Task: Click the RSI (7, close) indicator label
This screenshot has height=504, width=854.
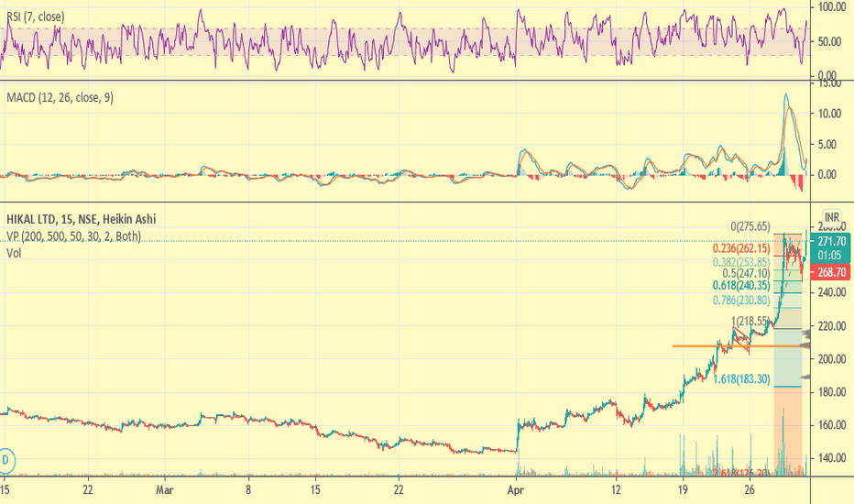Action: click(36, 16)
